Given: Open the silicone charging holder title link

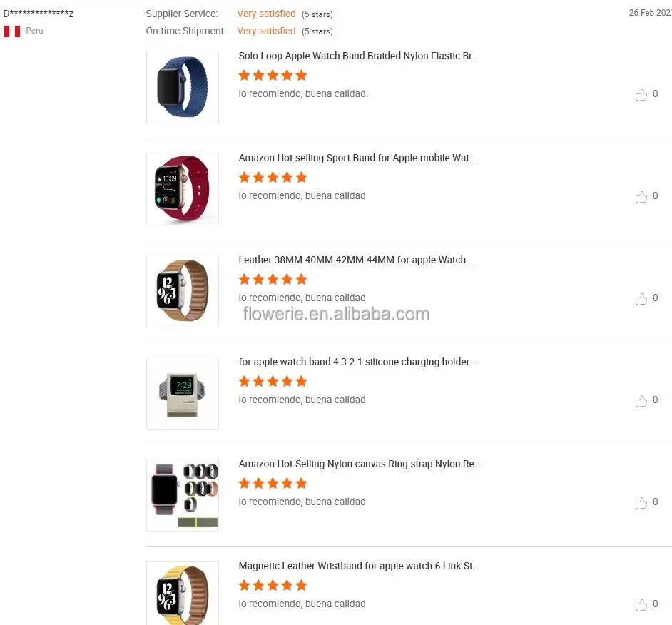Looking at the screenshot, I should click(359, 362).
